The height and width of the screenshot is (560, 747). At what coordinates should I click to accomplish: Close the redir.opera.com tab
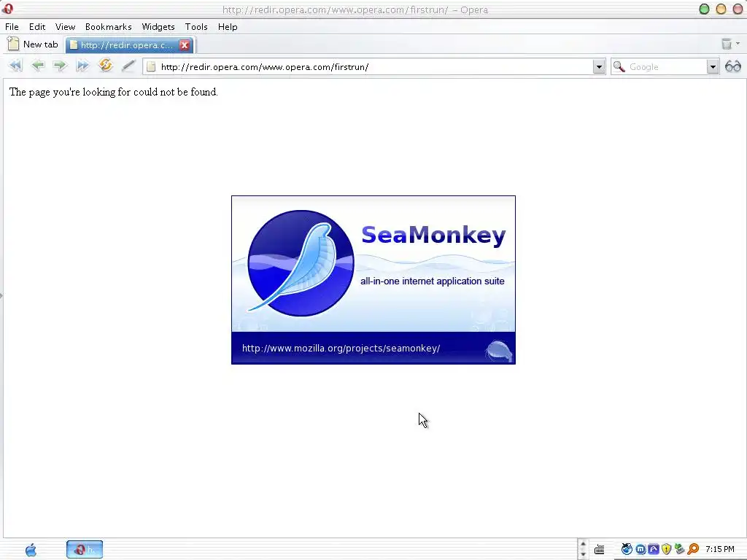(x=185, y=44)
